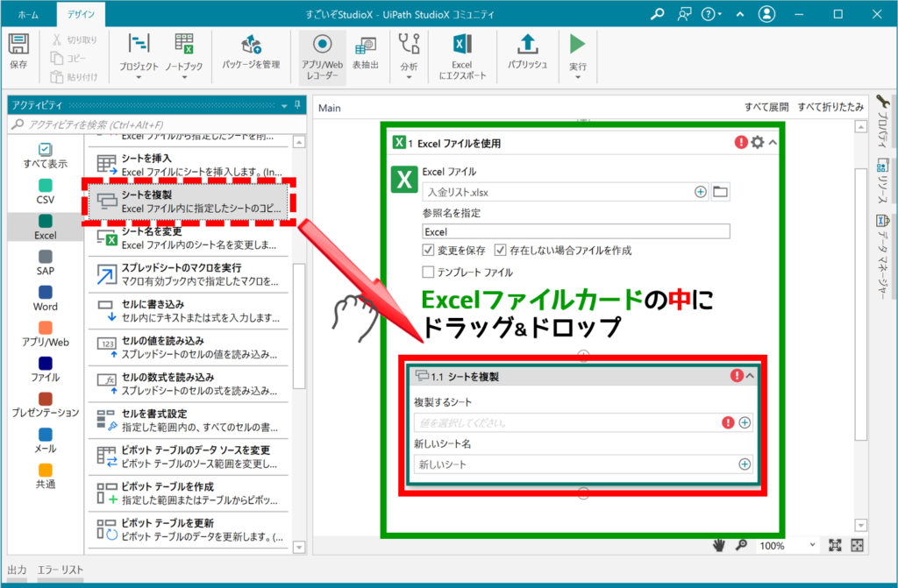Collapse the 1.1 シートを複製 activity
This screenshot has height=588, width=898.
[x=750, y=376]
